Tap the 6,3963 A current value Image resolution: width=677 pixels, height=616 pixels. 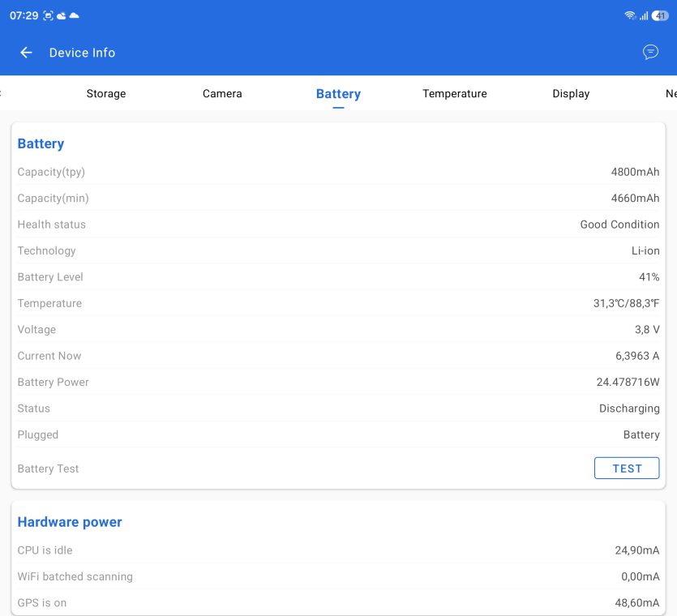coord(637,356)
